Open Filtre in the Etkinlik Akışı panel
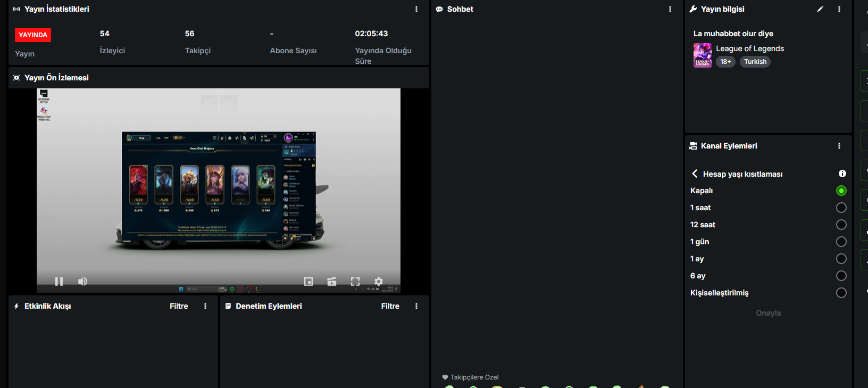 pos(179,306)
